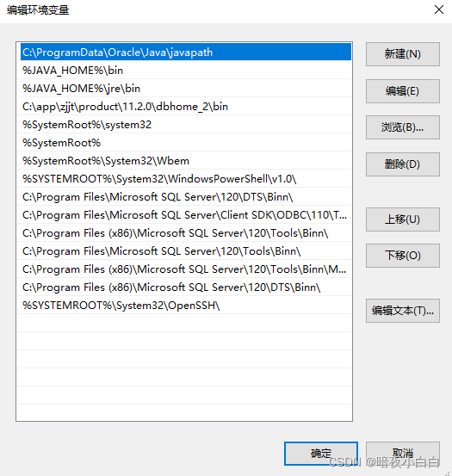Cancel the dialog with 取消
The height and width of the screenshot is (476, 452).
[403, 454]
